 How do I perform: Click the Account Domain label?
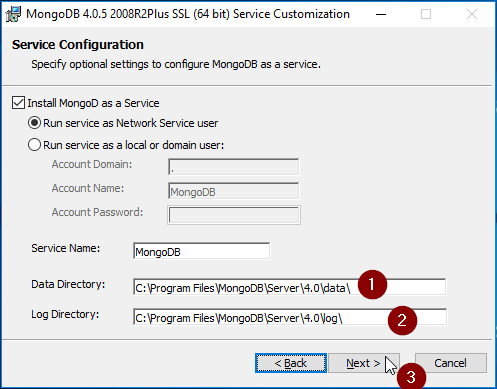[92, 164]
